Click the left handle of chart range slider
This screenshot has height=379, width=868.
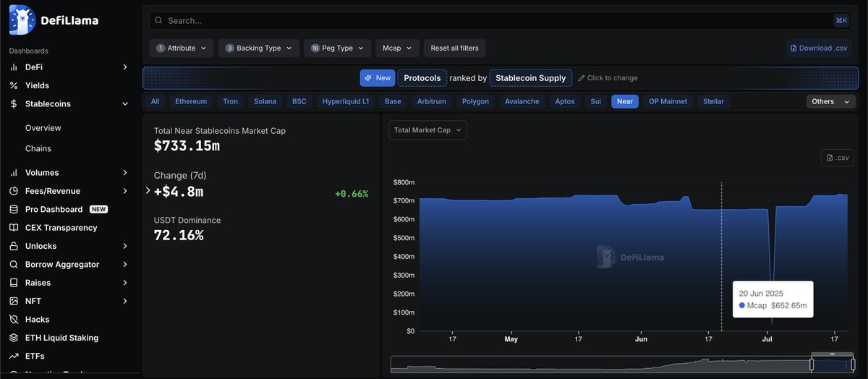811,365
